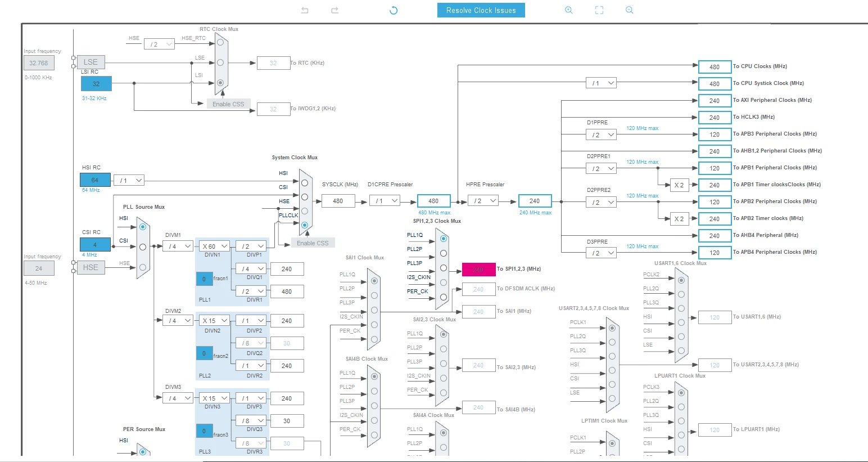868x462 pixels.
Task: Click the HSE input frequency field 24
Action: [x=39, y=268]
